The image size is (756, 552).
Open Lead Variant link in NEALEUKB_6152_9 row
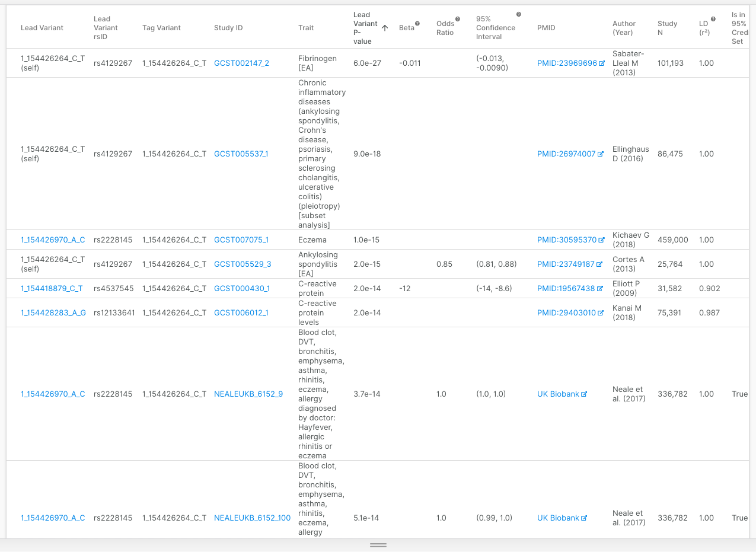(x=53, y=394)
